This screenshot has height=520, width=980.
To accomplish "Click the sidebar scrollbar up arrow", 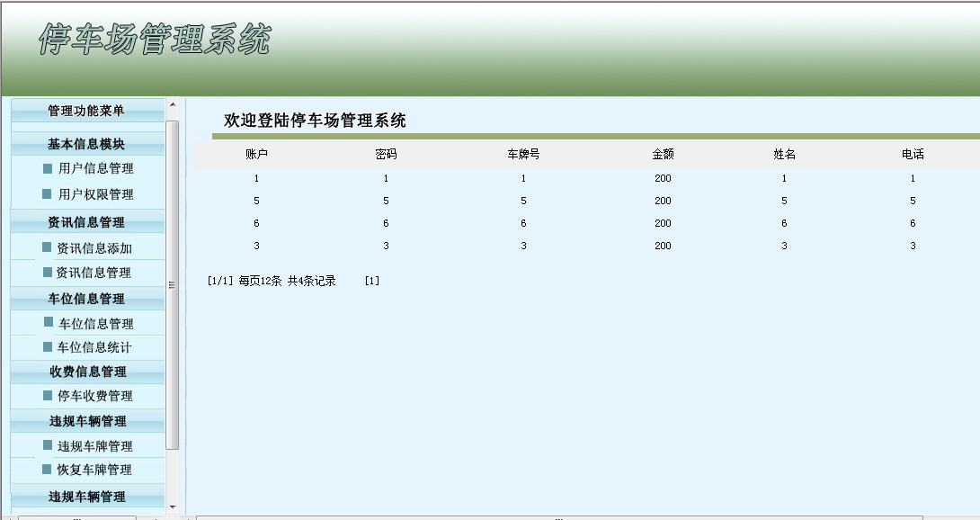I will coord(173,103).
